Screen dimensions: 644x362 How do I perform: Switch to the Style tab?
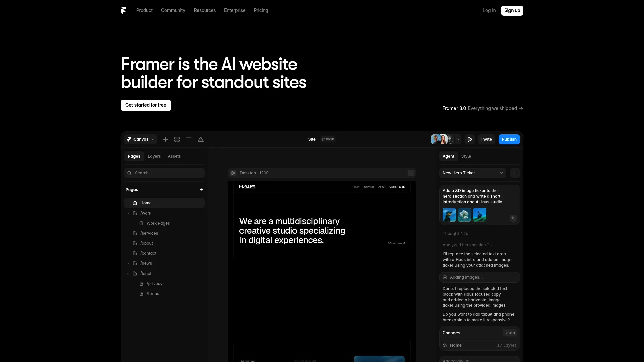pyautogui.click(x=466, y=156)
